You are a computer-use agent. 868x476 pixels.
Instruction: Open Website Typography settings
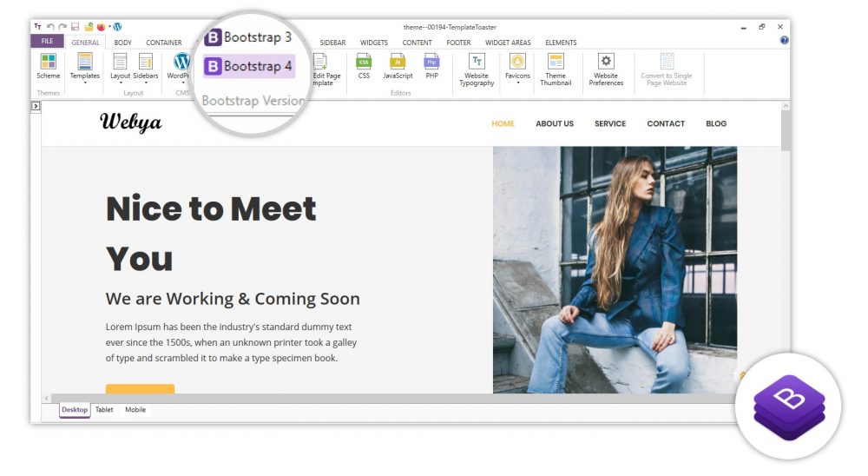coord(477,62)
